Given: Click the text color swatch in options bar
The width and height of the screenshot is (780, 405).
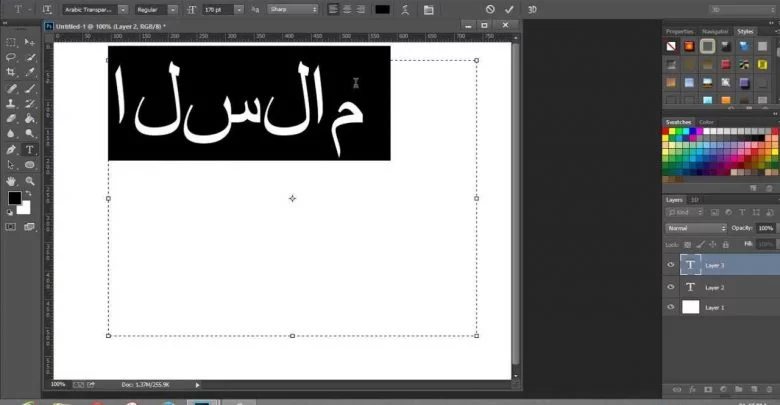Looking at the screenshot, I should click(382, 9).
